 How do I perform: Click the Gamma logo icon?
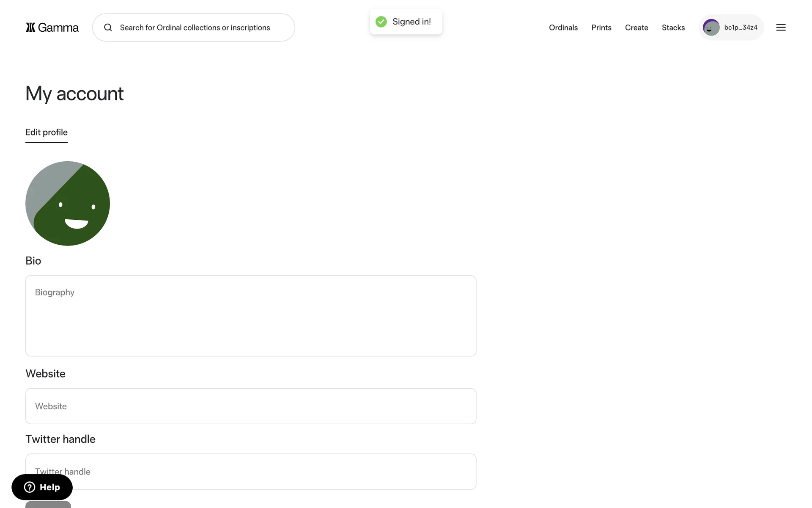pos(30,28)
